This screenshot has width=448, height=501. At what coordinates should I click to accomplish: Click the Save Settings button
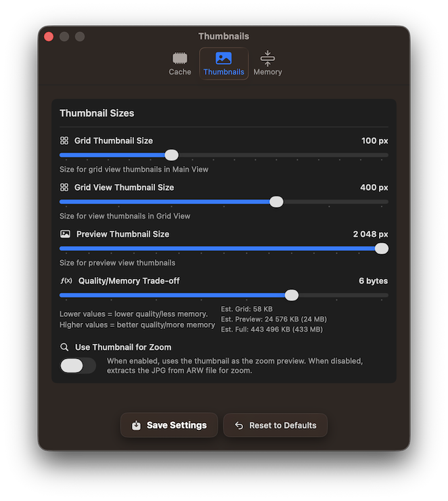(x=169, y=425)
